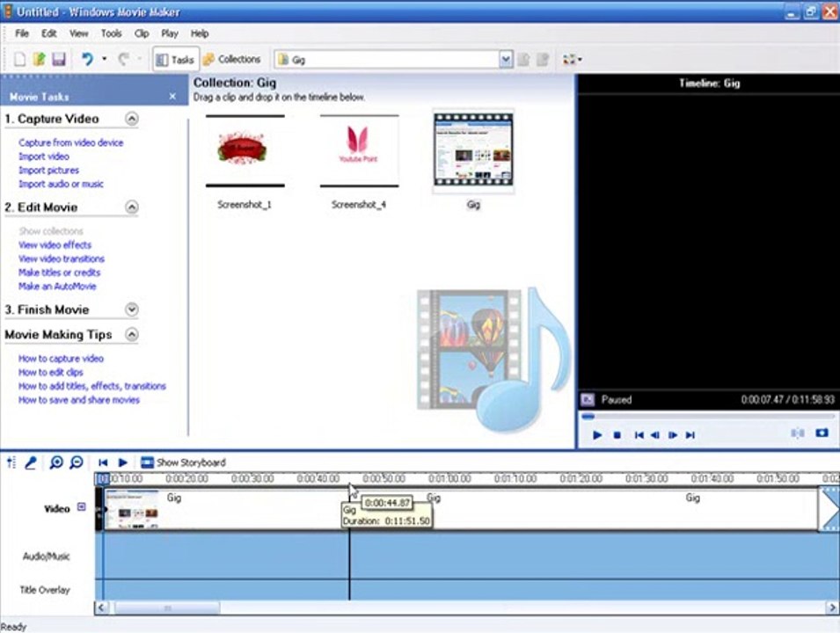Open the View menu
Viewport: 840px width, 633px height.
[79, 33]
